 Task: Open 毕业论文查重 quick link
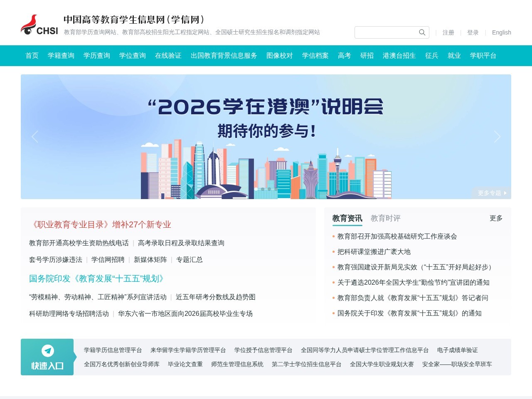pos(185,365)
